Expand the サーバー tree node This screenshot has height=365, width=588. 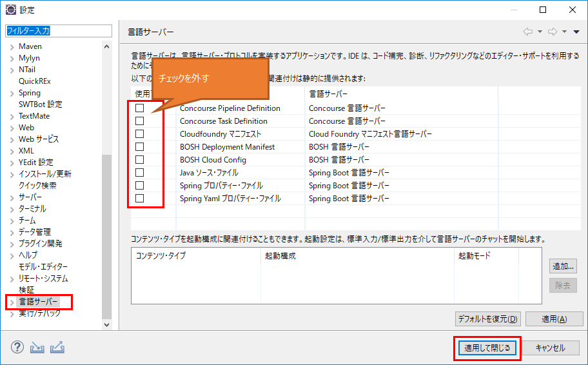(12, 198)
